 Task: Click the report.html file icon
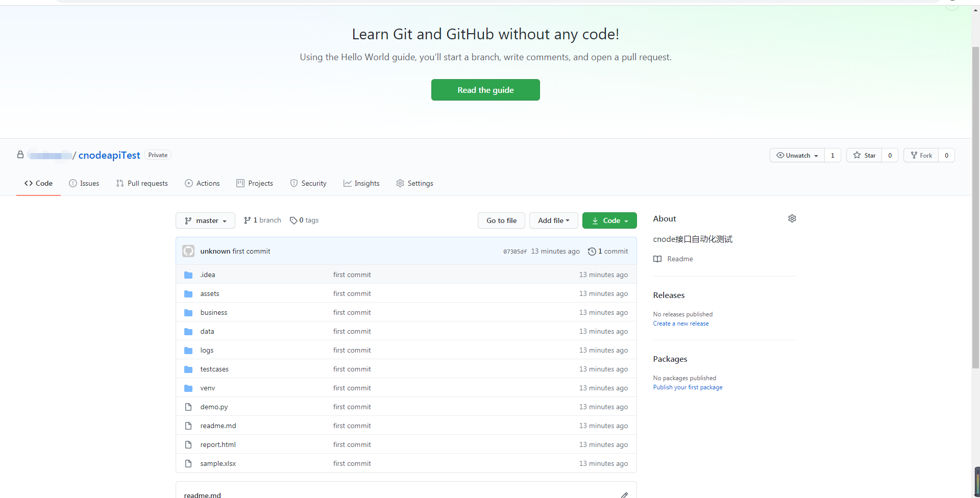coord(188,445)
